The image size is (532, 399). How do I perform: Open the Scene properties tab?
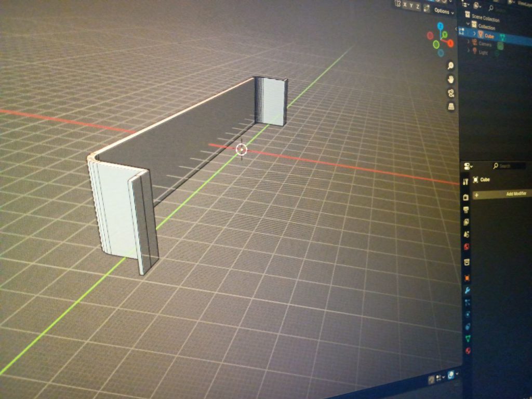click(466, 234)
